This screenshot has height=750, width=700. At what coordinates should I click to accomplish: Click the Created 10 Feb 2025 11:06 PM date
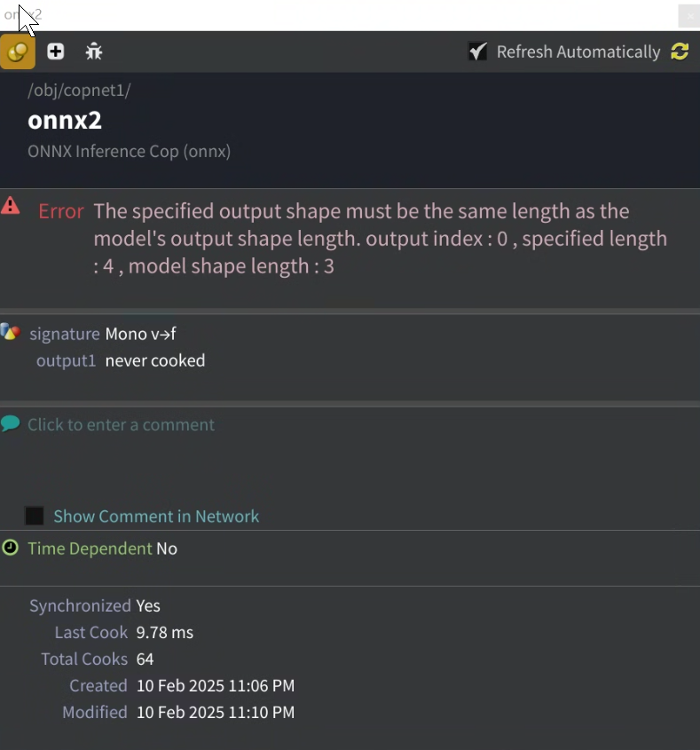(x=216, y=686)
